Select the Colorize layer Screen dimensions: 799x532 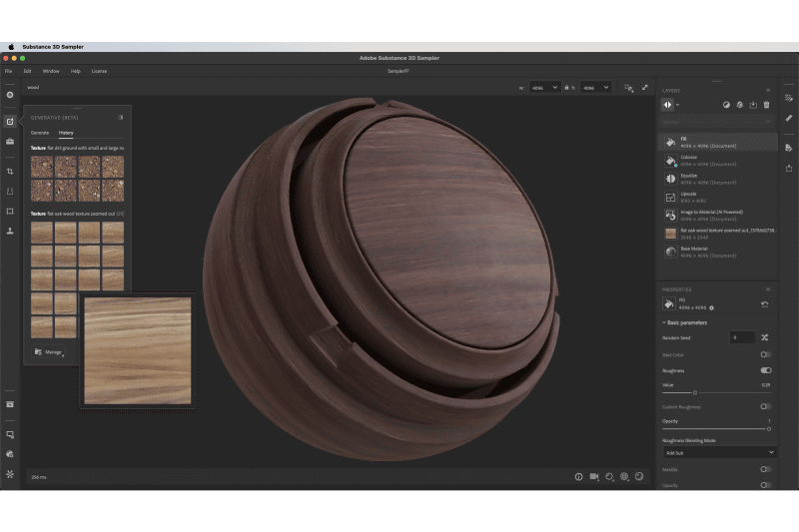(719, 161)
